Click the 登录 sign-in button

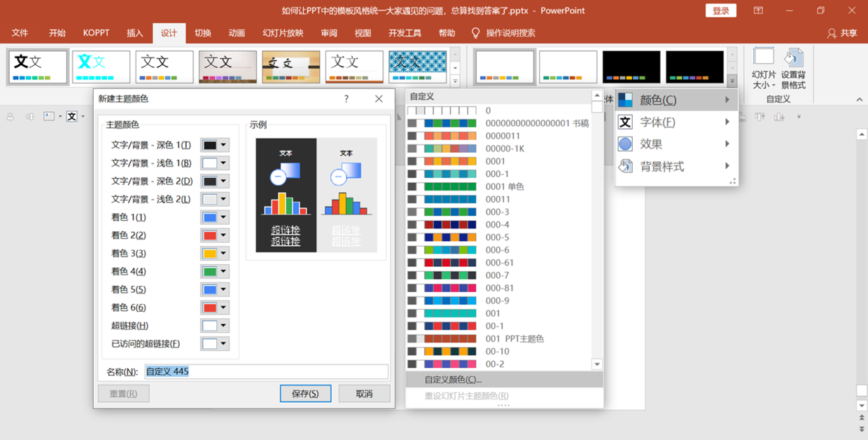[721, 11]
